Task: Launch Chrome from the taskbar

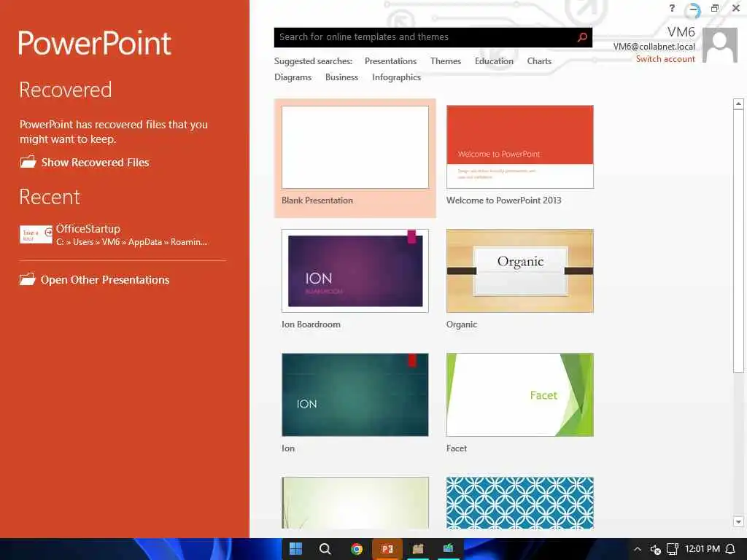Action: (356, 548)
